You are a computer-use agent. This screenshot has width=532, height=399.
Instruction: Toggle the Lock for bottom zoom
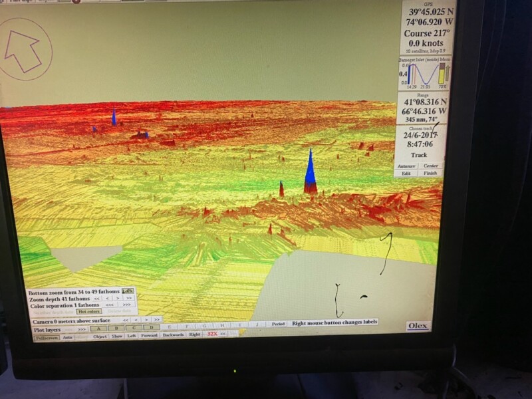(128, 291)
